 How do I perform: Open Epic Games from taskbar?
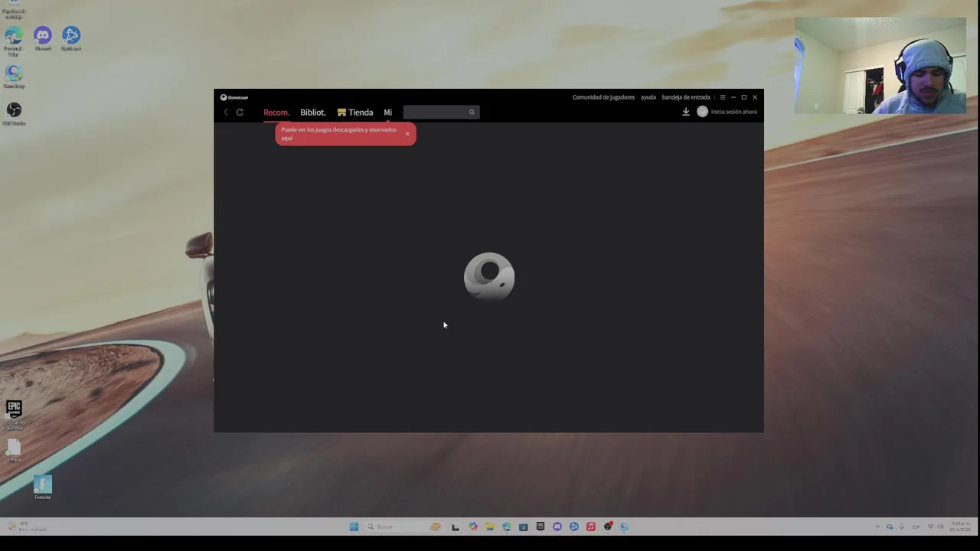541,527
